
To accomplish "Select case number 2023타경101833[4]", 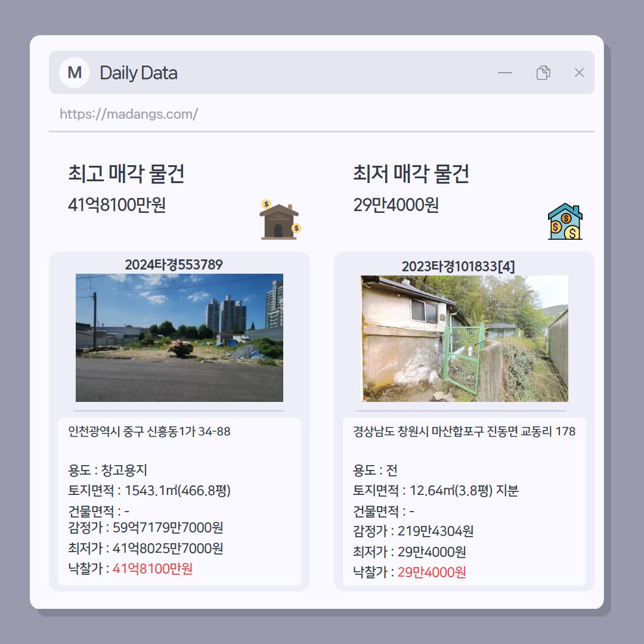I will click(x=459, y=266).
